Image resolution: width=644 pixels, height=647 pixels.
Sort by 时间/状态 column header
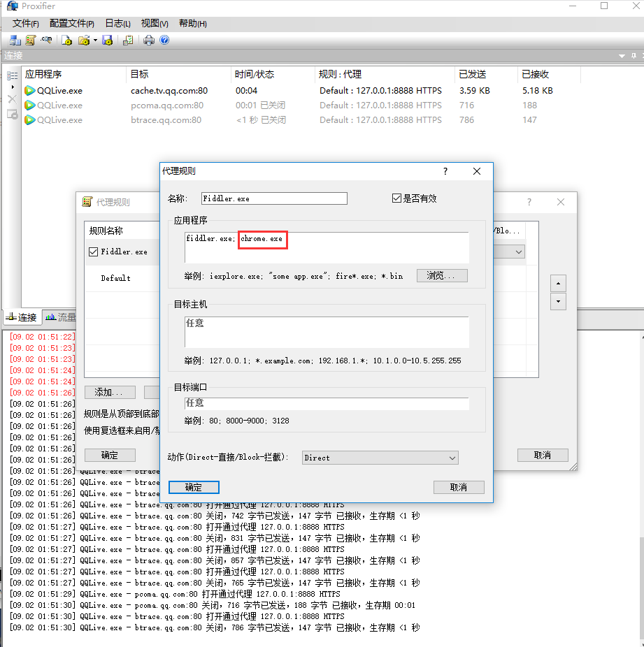[273, 74]
